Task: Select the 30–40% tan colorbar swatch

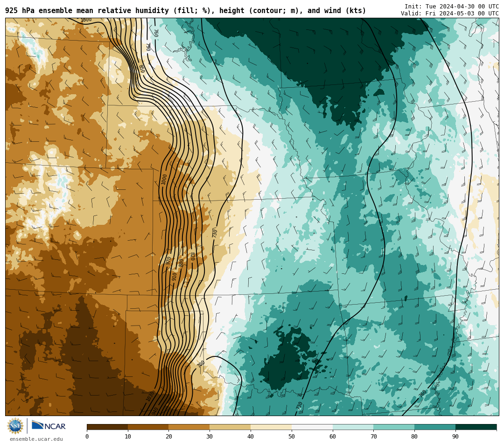Action: pyautogui.click(x=230, y=427)
